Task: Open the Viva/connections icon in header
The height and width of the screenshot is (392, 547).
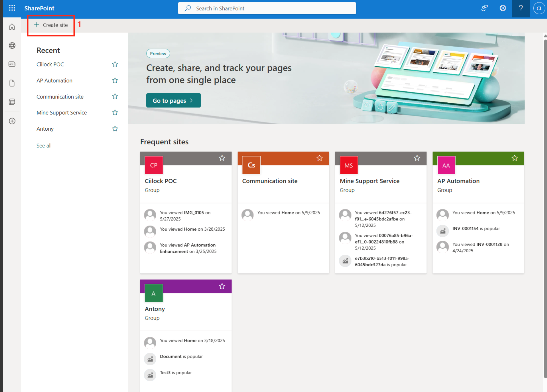Action: point(485,8)
